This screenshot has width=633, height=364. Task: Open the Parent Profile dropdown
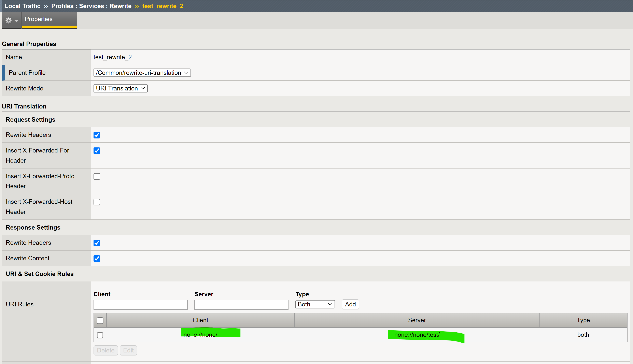[x=142, y=73]
